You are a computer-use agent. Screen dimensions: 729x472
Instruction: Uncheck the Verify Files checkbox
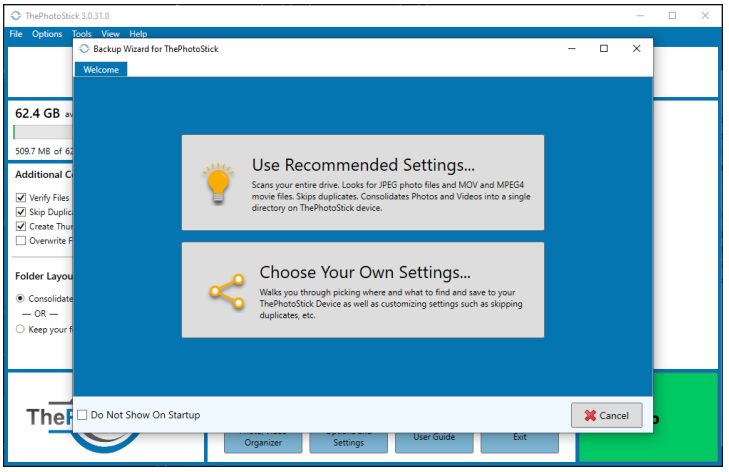20,198
